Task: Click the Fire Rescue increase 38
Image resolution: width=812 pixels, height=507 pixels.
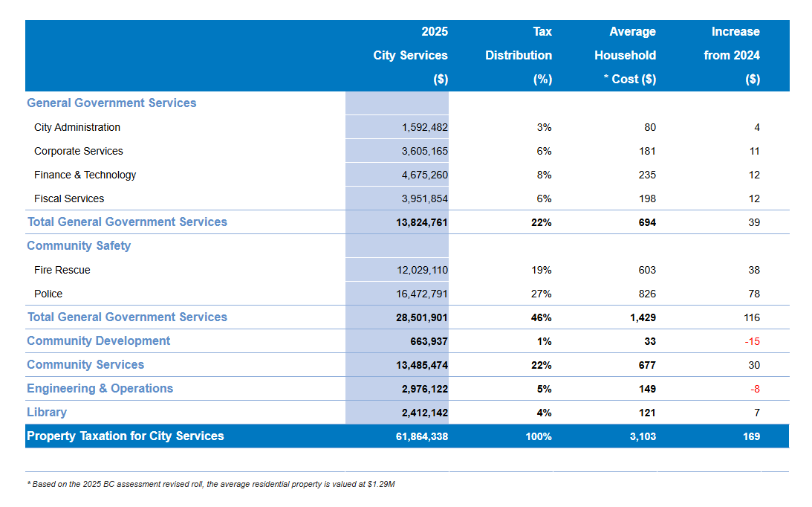Action: tap(754, 270)
